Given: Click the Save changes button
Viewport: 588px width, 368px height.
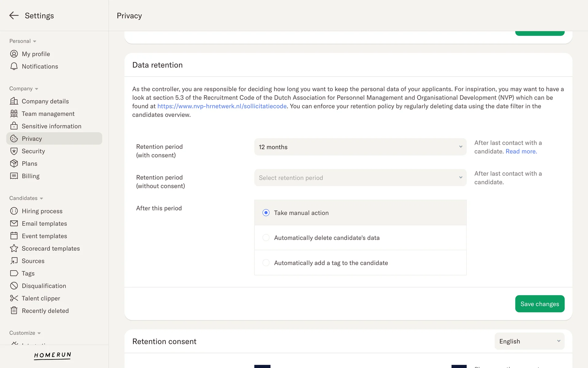Looking at the screenshot, I should pyautogui.click(x=540, y=304).
